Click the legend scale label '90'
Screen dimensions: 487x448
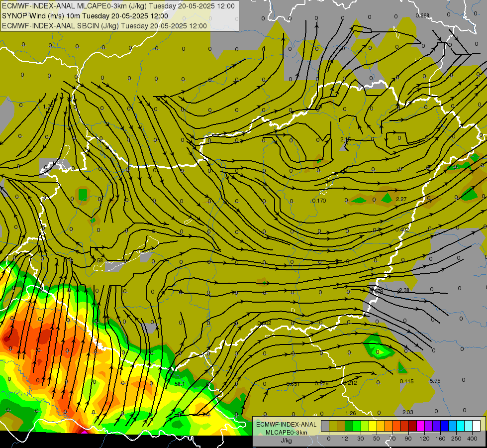point(408,439)
